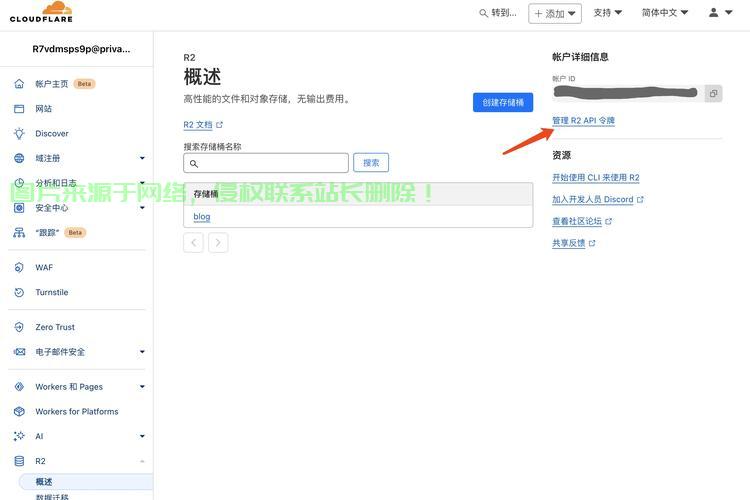This screenshot has width=750, height=500.
Task: Collapse the R2 sidebar section arrow
Action: pos(142,461)
